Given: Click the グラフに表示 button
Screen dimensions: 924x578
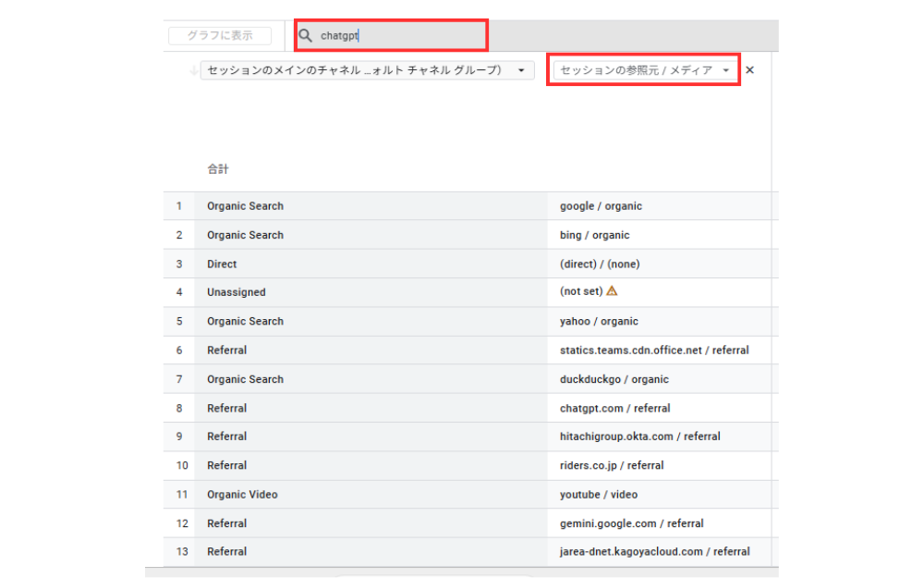Looking at the screenshot, I should (220, 36).
